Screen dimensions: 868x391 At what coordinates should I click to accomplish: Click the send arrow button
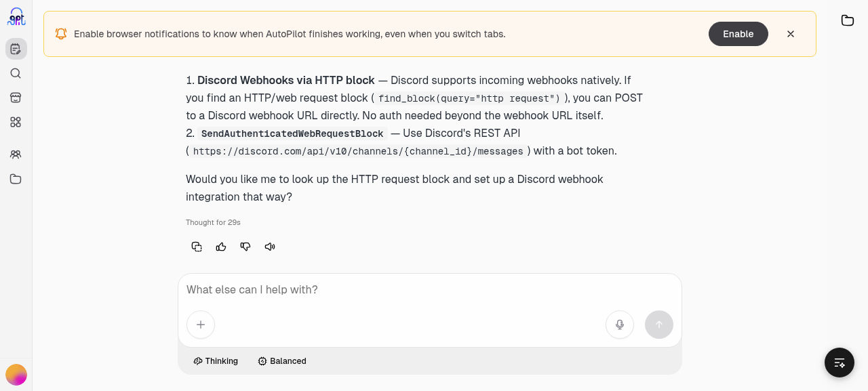point(659,325)
